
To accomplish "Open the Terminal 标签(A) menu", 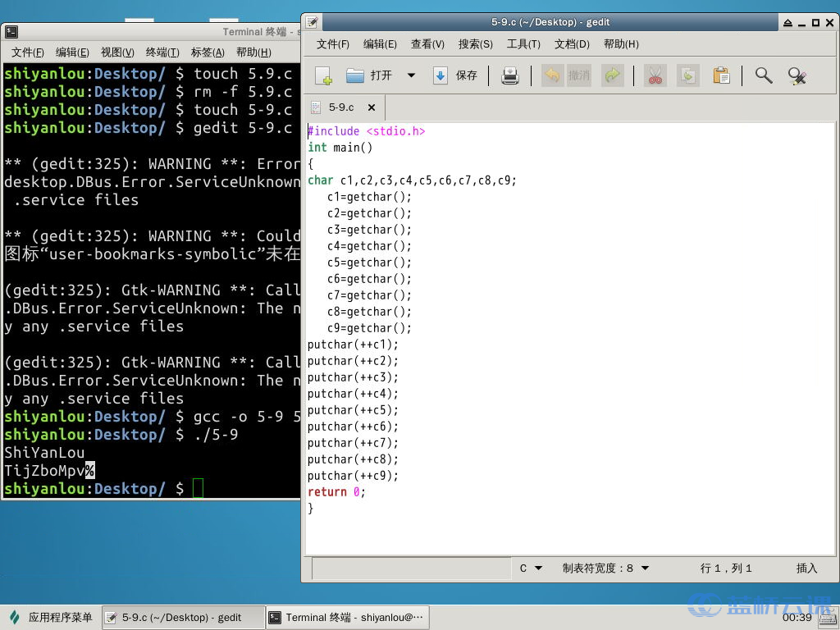I will 208,52.
